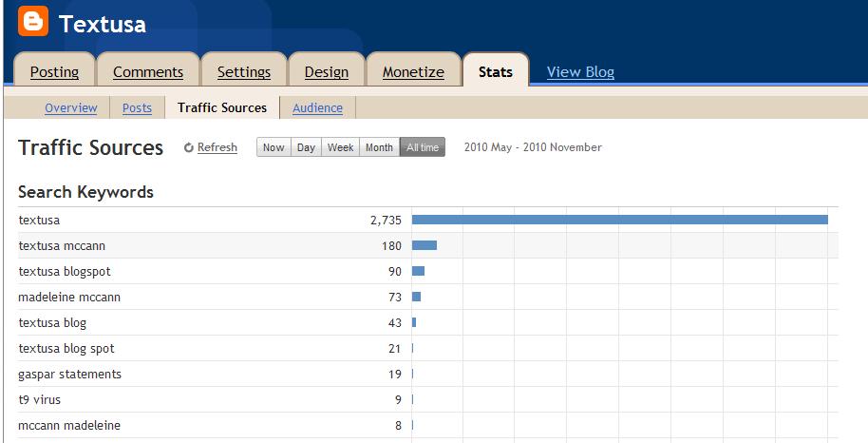Viewport: 868px width, 443px height.
Task: Open the Audience stats sub-tab
Action: [317, 107]
